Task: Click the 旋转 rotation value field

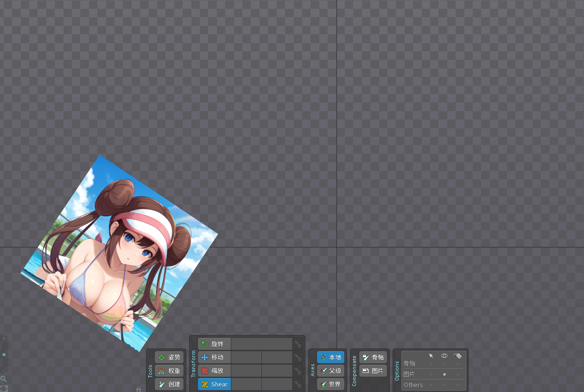Action: click(261, 344)
